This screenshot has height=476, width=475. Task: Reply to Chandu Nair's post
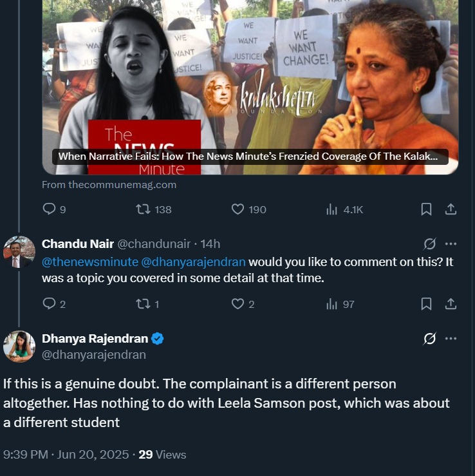tap(49, 304)
